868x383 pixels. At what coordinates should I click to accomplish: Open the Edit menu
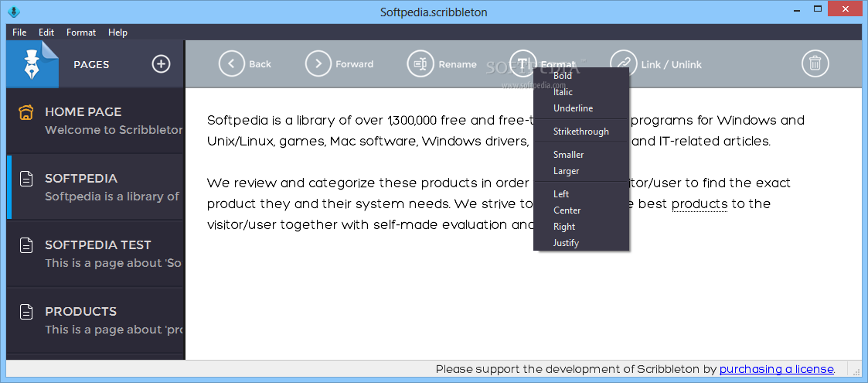click(x=46, y=32)
